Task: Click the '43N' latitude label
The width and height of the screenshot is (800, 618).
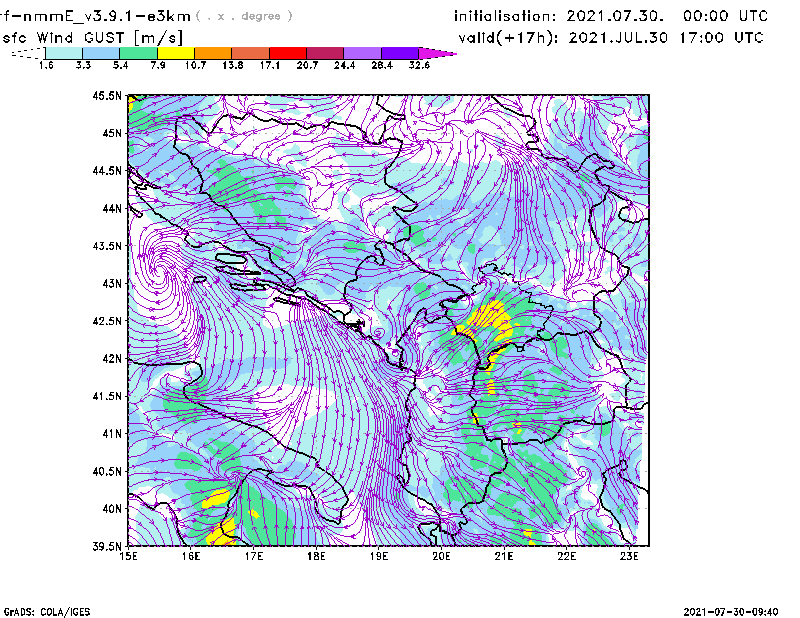Action: click(x=112, y=283)
